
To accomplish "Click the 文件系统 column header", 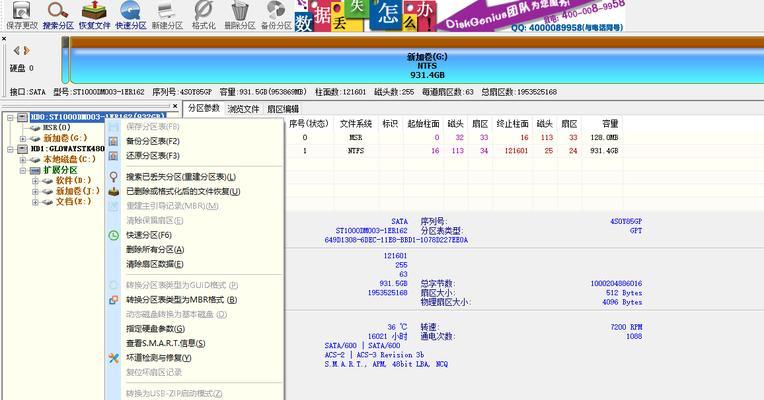I will tap(356, 124).
